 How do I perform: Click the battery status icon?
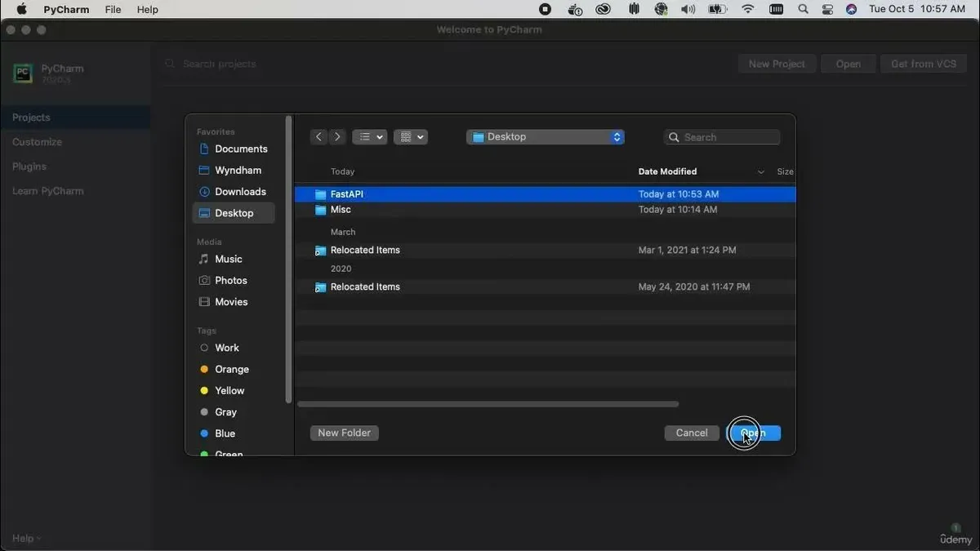point(717,9)
